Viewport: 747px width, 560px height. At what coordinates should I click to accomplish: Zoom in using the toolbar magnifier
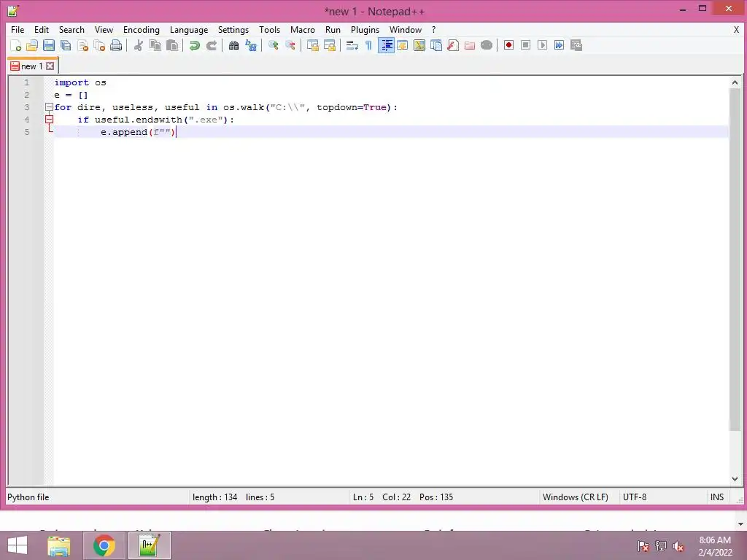[x=273, y=45]
